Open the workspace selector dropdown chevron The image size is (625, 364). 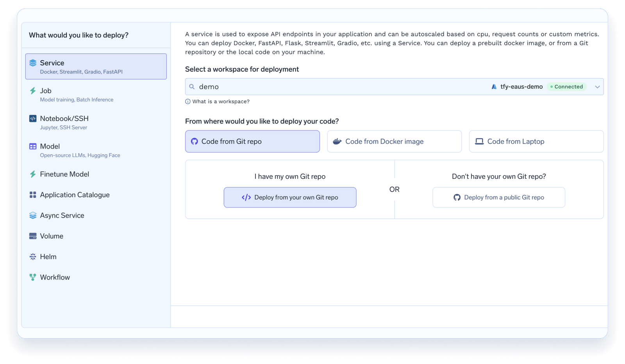(x=597, y=87)
